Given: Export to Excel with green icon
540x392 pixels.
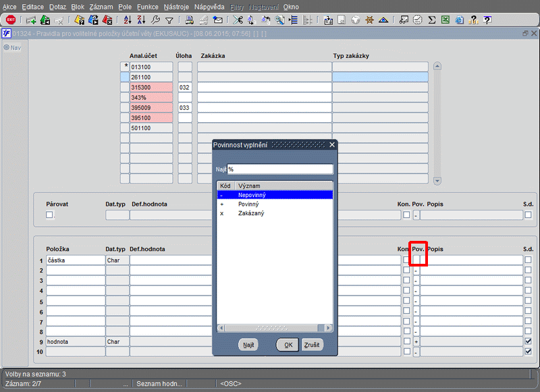Looking at the screenshot, I should click(446, 20).
